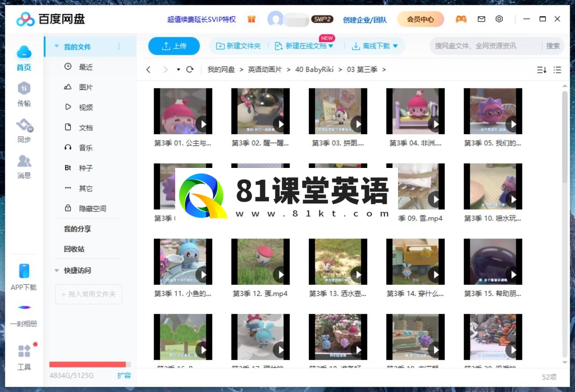This screenshot has height=392, width=575.
Task: Select 图片 in the sidebar
Action: [x=86, y=87]
